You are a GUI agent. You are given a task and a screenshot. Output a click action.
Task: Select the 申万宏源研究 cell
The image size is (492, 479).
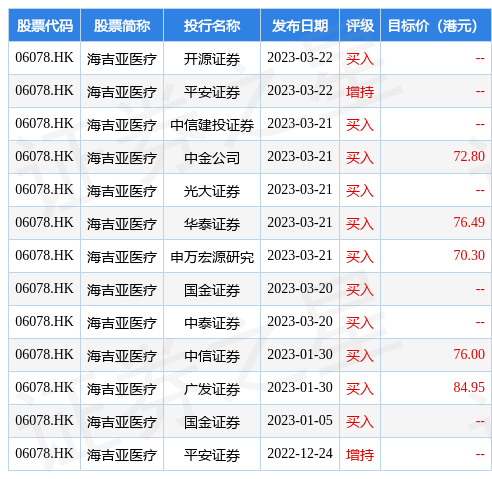(x=212, y=257)
